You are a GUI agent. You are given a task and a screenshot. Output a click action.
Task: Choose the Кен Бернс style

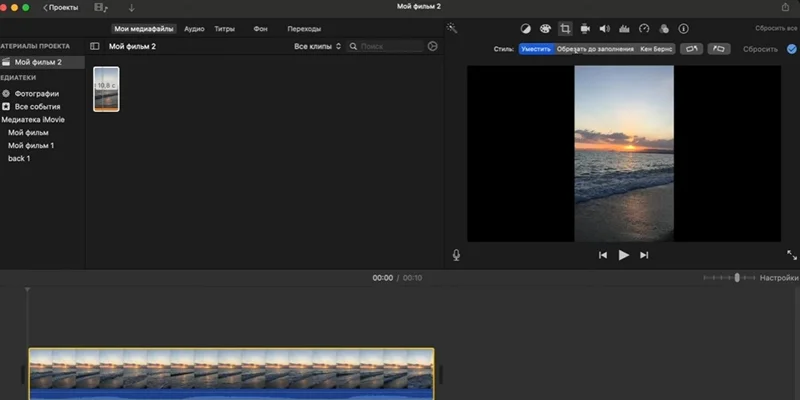pos(656,49)
